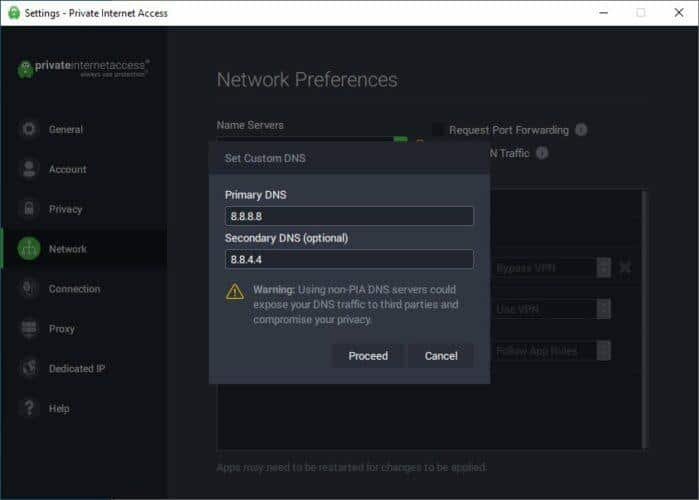Click the Set Custom DNS dialog title
This screenshot has height=500, width=699.
[265, 158]
